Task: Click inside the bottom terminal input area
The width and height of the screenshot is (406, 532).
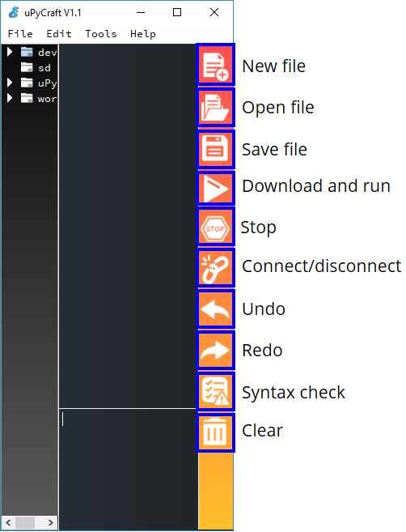Action: point(128,470)
